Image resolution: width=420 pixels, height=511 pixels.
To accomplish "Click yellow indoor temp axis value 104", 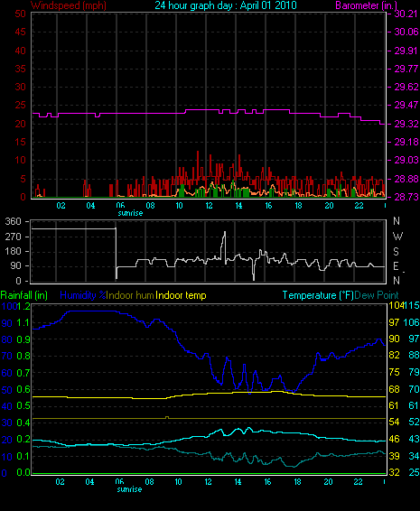I will [x=396, y=306].
